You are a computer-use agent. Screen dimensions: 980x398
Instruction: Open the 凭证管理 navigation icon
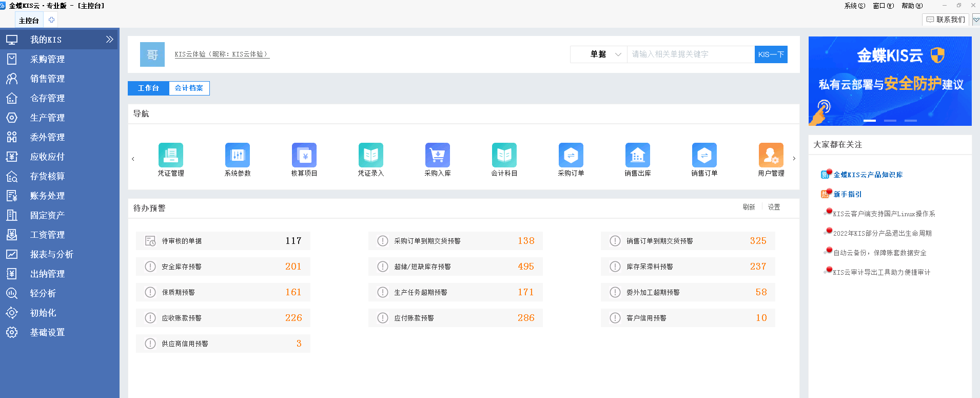pos(171,155)
